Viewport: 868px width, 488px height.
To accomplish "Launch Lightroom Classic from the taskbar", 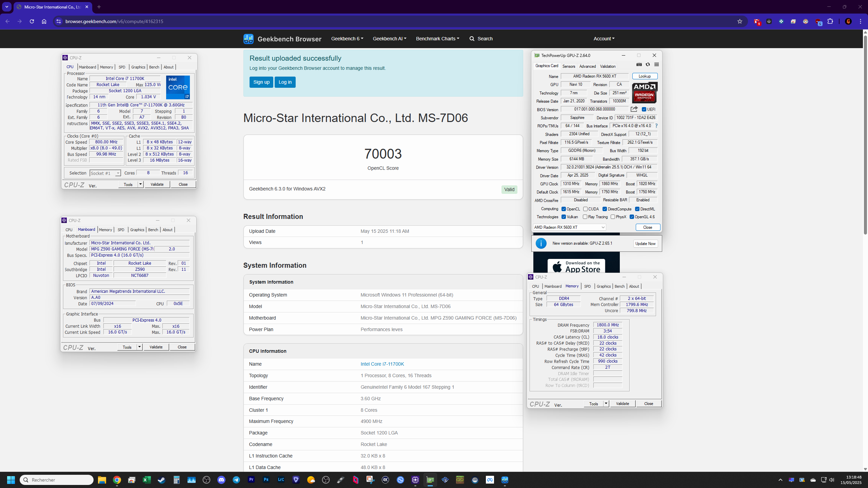I will point(281,480).
